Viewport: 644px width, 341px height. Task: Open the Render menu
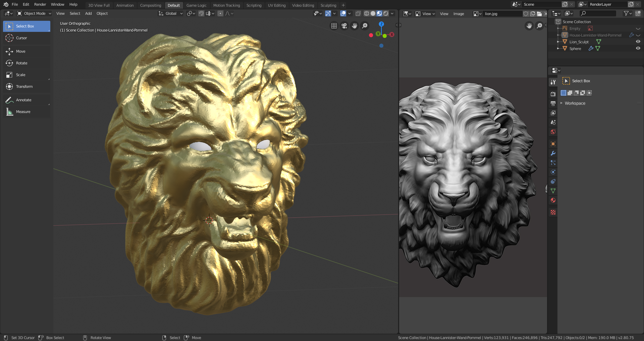(40, 4)
